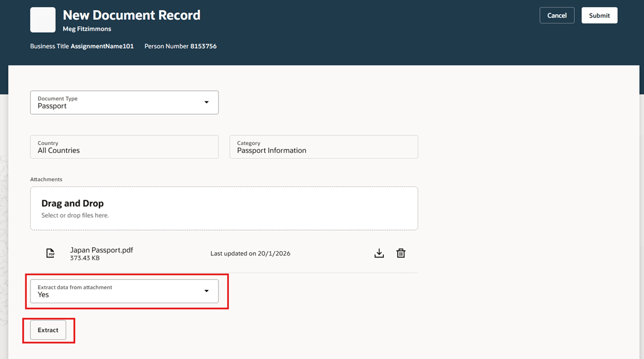Cancel the new document record
644x359 pixels.
(x=557, y=15)
